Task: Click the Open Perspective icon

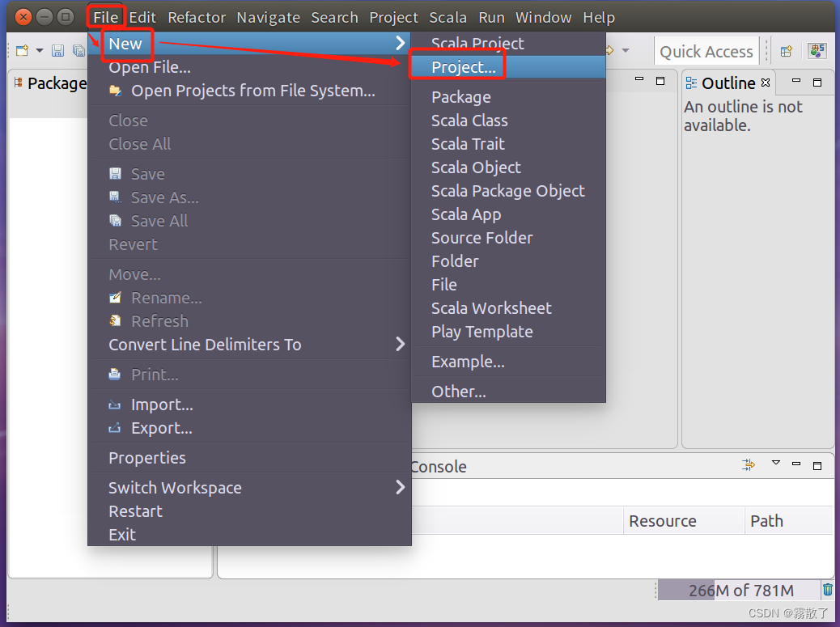Action: [787, 52]
